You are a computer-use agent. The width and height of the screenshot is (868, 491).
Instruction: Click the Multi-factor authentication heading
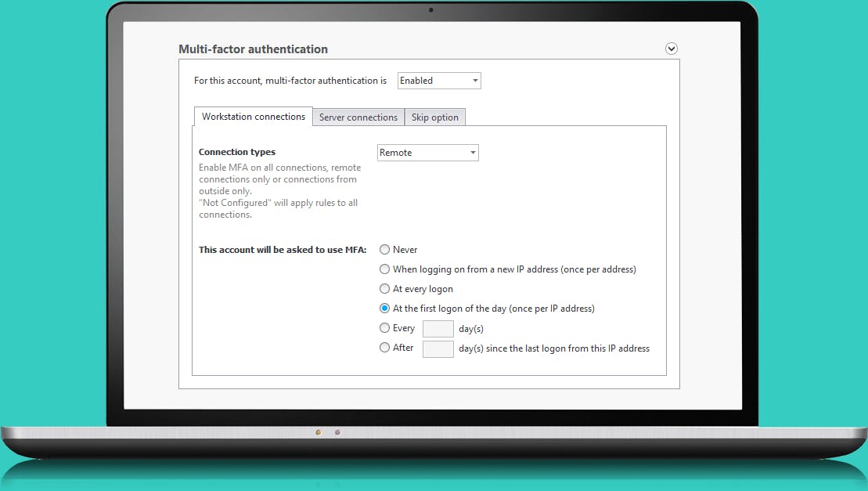tap(252, 49)
